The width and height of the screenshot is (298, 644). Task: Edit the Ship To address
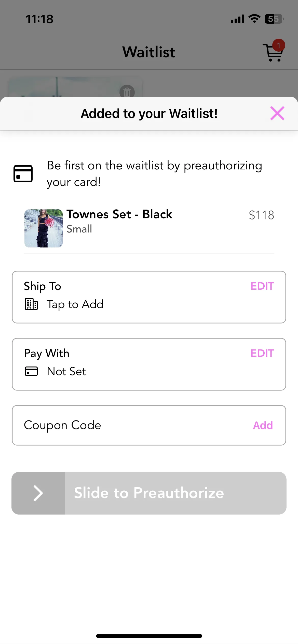[x=262, y=286]
